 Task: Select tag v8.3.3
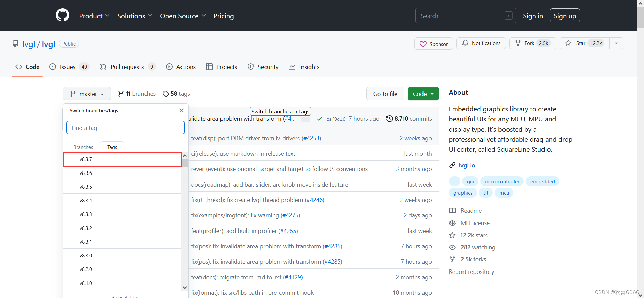pos(122,214)
